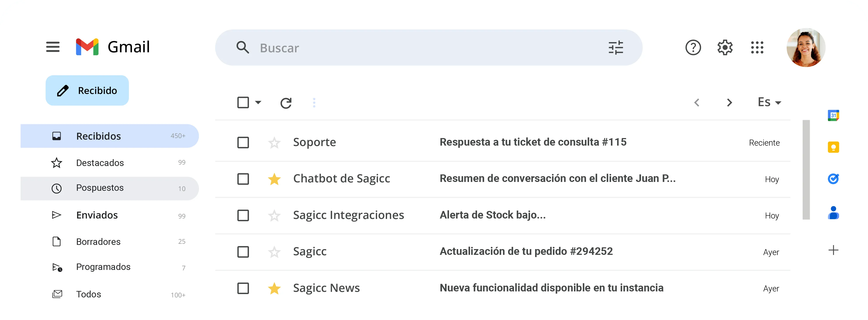The height and width of the screenshot is (320, 868).
Task: Open Google Tasks from side panel
Action: coord(833,179)
